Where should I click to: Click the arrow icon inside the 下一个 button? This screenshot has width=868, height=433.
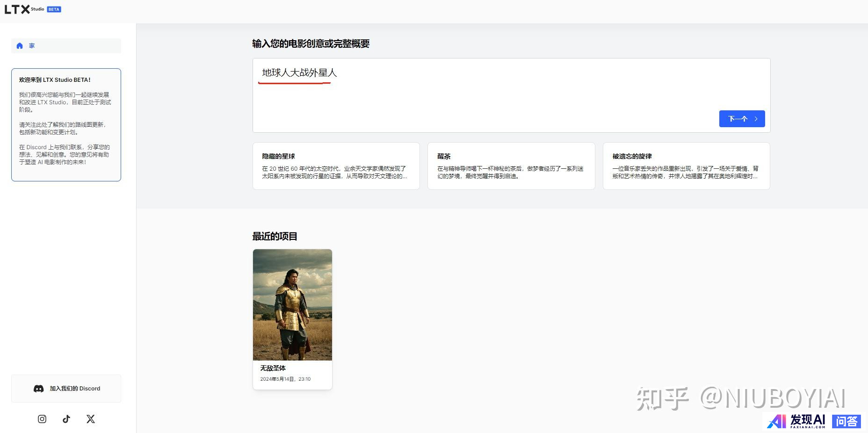pos(755,119)
